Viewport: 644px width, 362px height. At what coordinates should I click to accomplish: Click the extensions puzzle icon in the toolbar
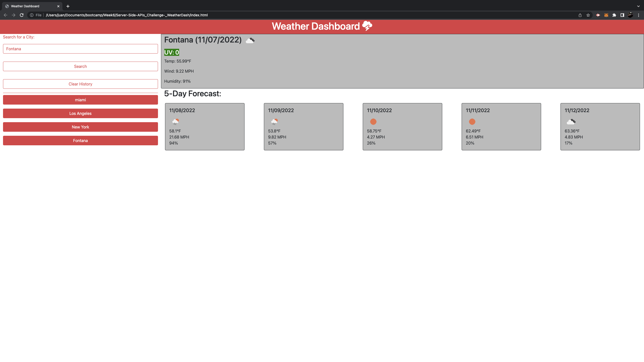tap(614, 15)
